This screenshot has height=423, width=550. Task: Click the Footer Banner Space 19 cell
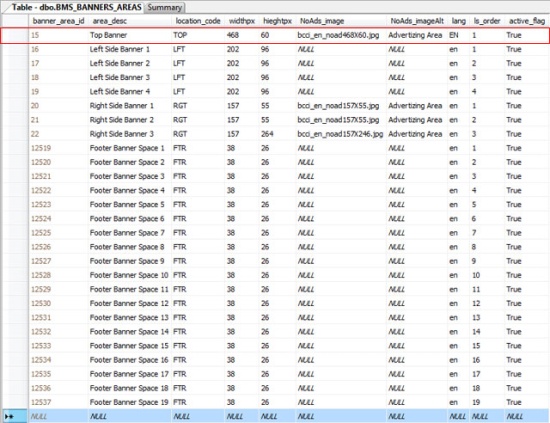130,402
